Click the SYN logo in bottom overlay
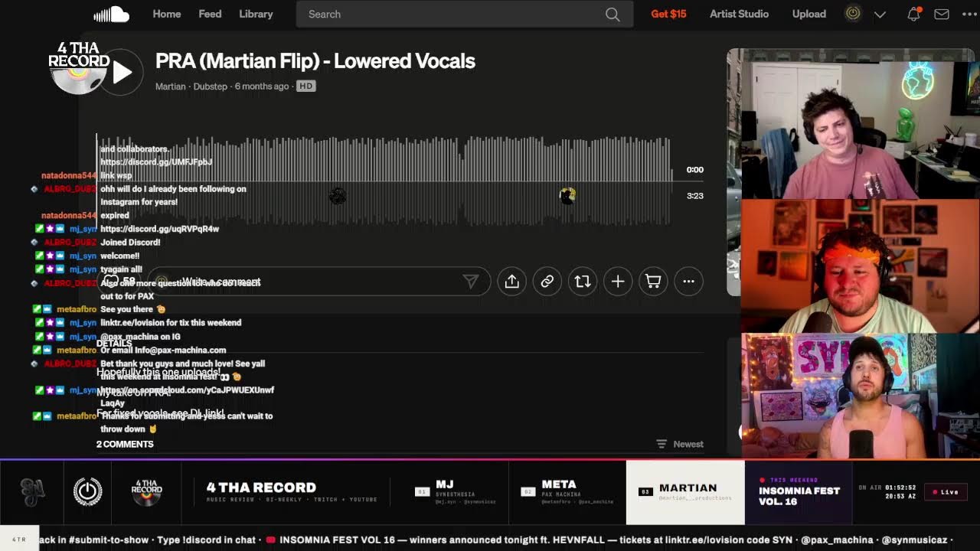The width and height of the screenshot is (980, 551). 32,492
